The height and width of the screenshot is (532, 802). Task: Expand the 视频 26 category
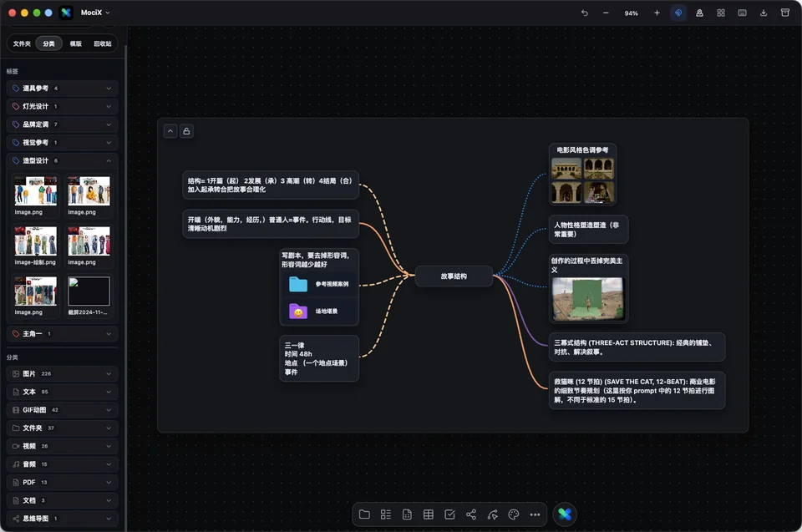click(x=63, y=446)
